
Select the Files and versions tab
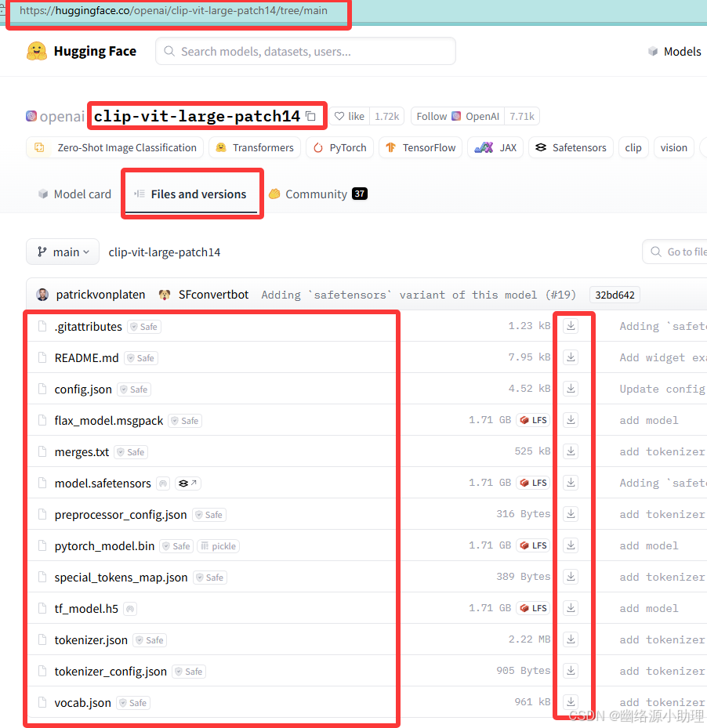point(191,194)
